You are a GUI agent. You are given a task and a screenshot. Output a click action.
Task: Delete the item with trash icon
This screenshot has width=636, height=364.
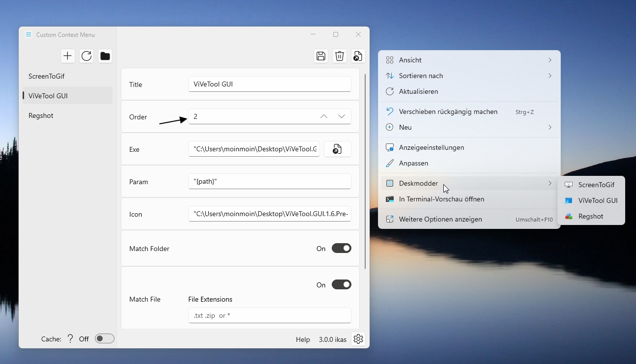coord(340,56)
